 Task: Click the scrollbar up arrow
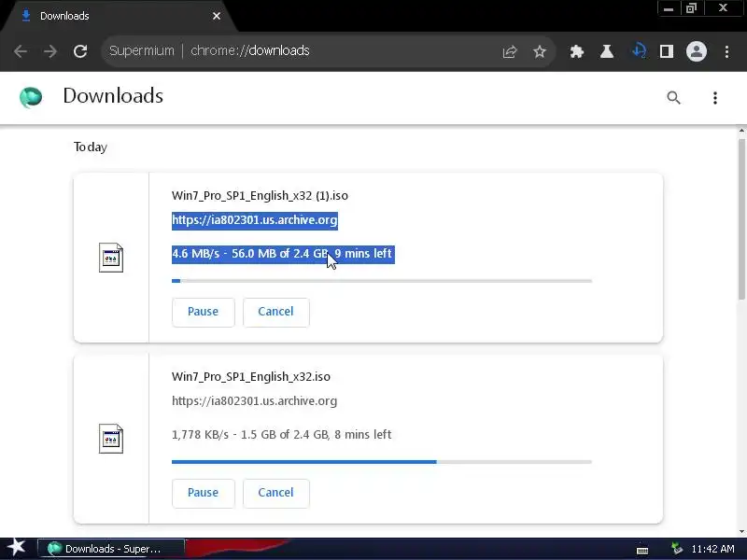coord(741,131)
